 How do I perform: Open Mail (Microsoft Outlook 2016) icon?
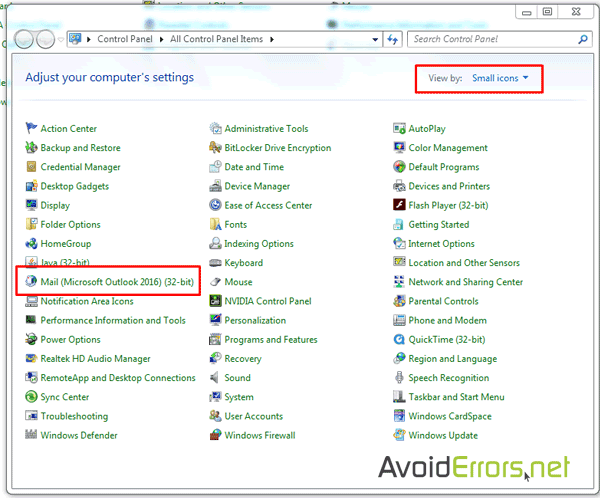[x=32, y=282]
